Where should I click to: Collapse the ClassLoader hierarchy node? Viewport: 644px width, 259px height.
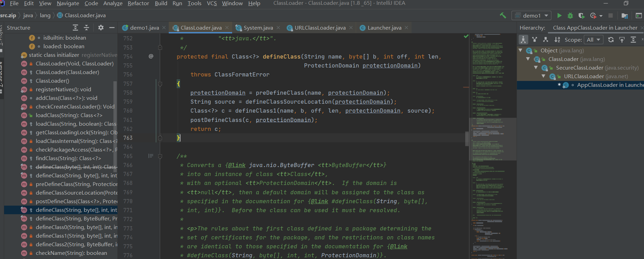528,59
